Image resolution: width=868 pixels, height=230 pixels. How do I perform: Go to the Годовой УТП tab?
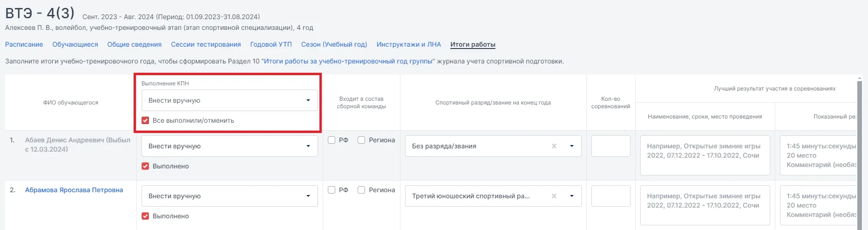coord(271,44)
